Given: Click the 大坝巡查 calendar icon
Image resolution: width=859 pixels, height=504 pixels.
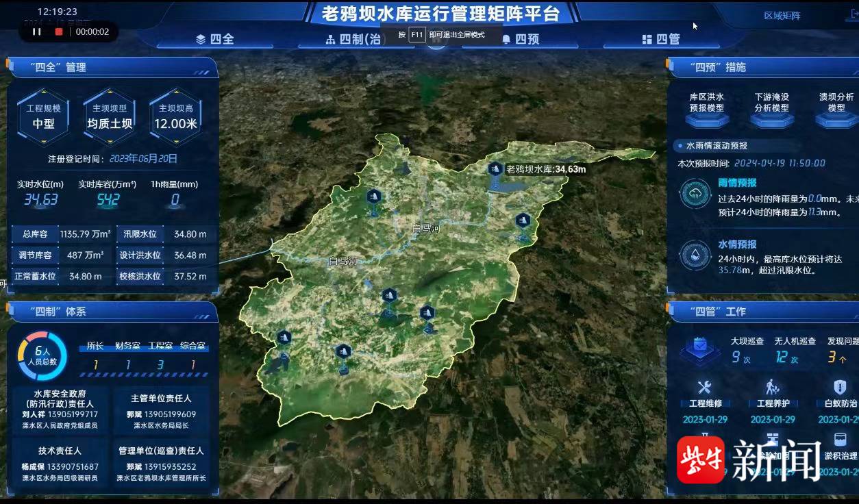Looking at the screenshot, I should point(699,347).
